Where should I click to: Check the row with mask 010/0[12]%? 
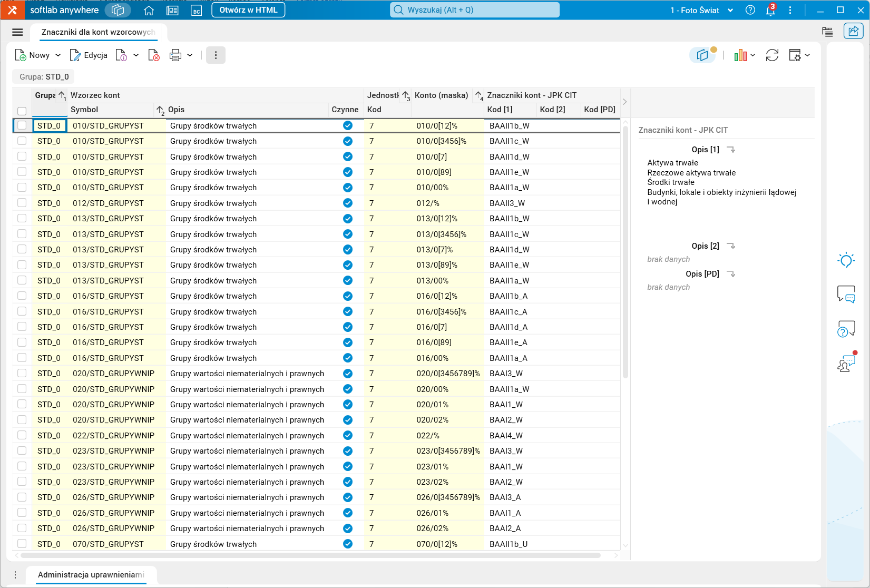[22, 125]
